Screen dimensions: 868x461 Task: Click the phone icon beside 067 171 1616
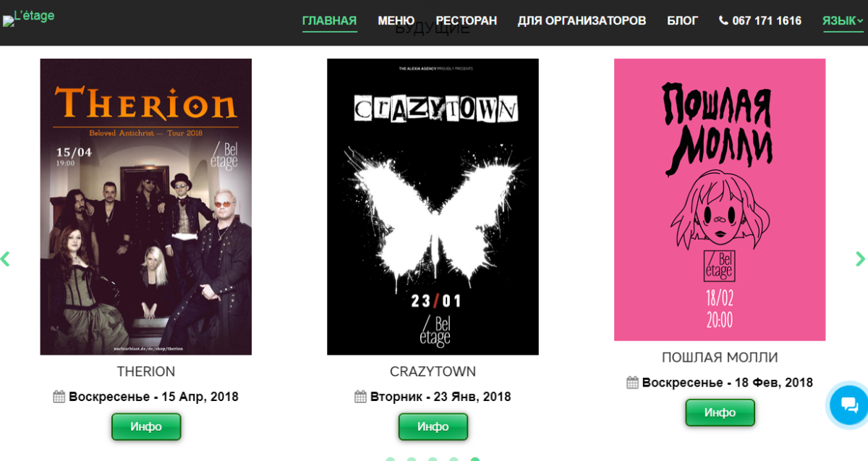(723, 21)
